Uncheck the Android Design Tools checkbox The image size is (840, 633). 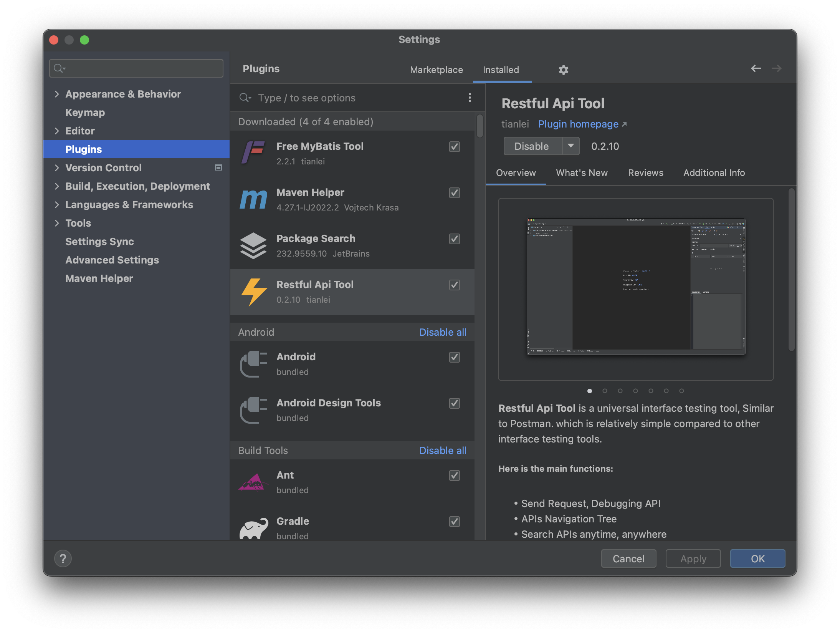coord(454,403)
